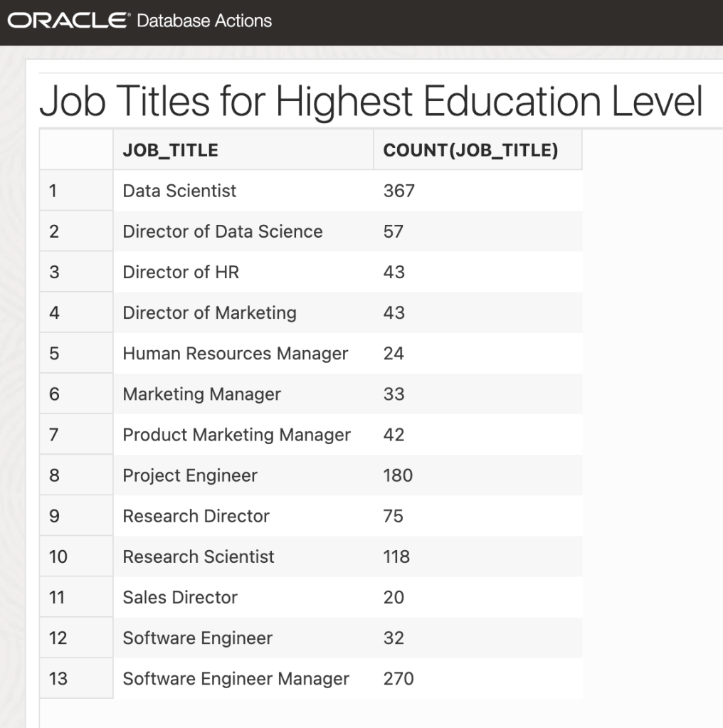This screenshot has width=723, height=728.
Task: Select the count value 270
Action: click(x=399, y=679)
